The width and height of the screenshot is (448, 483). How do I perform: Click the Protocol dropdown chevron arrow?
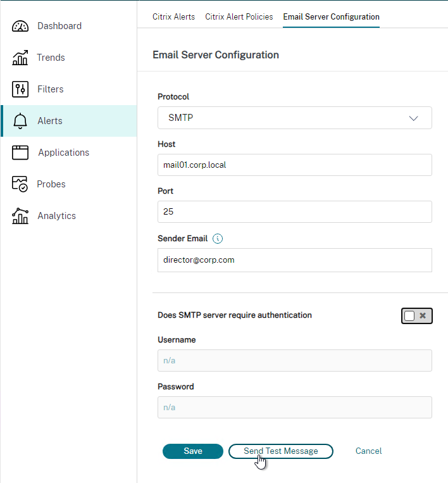coord(414,118)
